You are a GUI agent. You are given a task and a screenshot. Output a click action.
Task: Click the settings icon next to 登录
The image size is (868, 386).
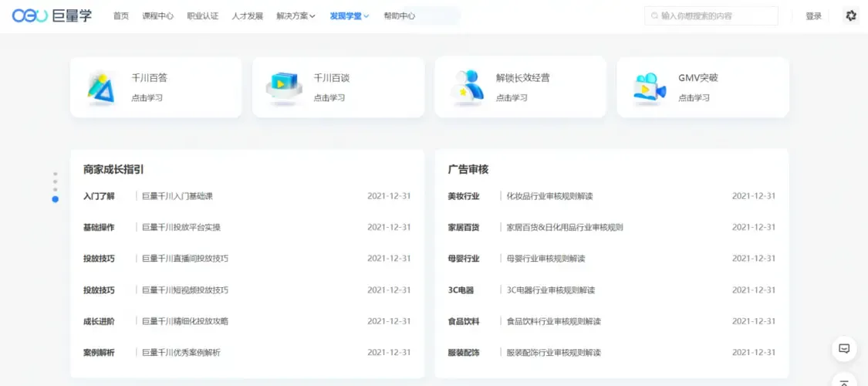[x=851, y=16]
